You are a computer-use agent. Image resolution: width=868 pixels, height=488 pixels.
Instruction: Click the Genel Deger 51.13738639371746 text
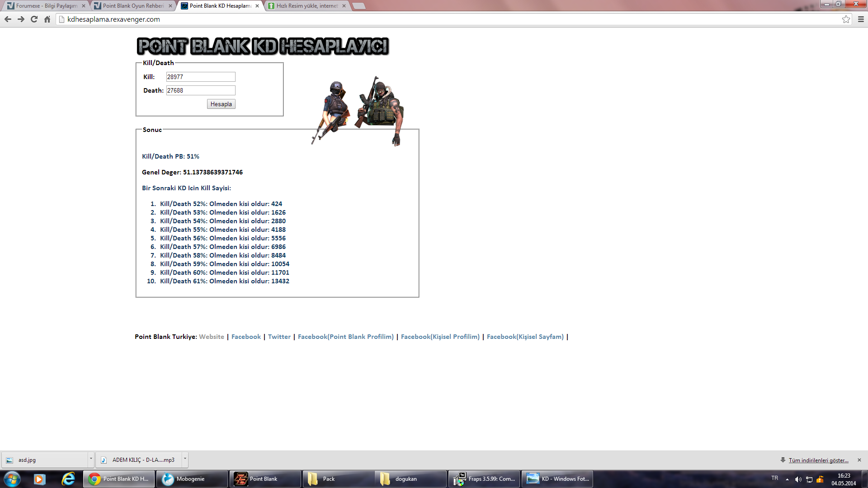pyautogui.click(x=192, y=172)
